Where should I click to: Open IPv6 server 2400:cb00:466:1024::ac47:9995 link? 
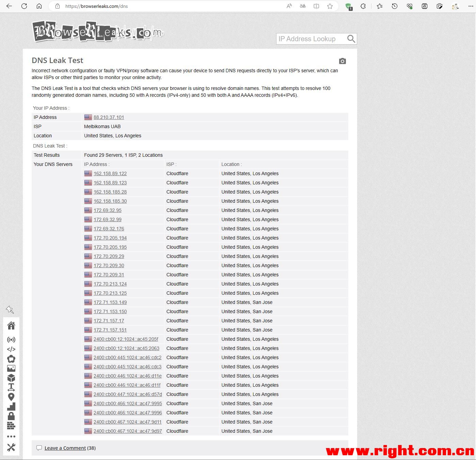click(x=128, y=403)
